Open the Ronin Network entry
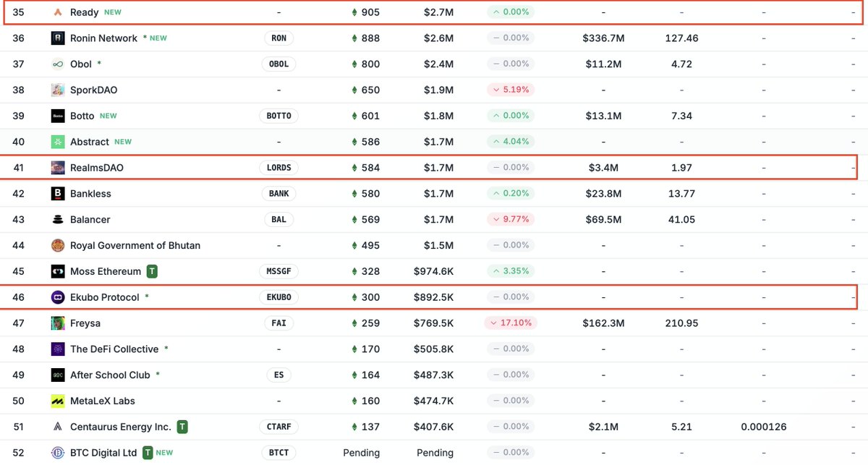868x465 pixels. [103, 38]
